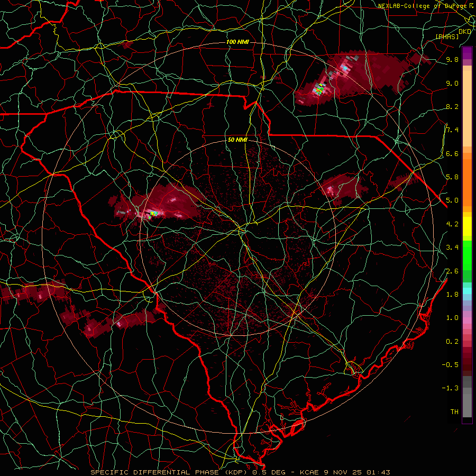Select the pink segment of the color legend
Screen dimensions: 476x476
tap(467, 321)
